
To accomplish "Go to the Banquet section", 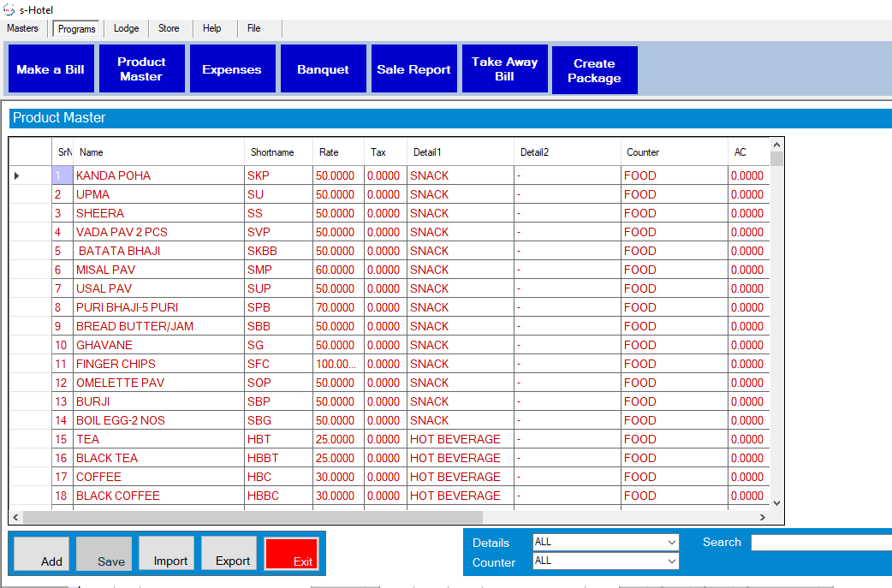I will 323,69.
